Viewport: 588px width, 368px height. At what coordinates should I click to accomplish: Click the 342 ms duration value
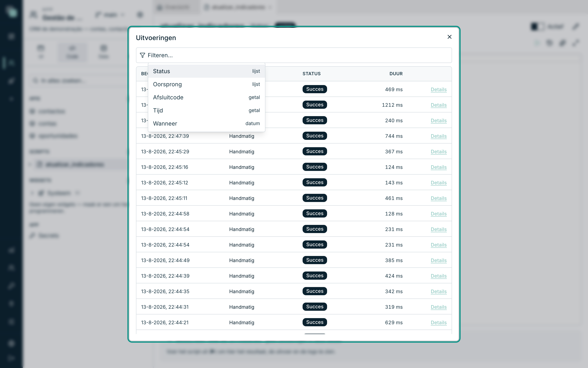pos(394,292)
